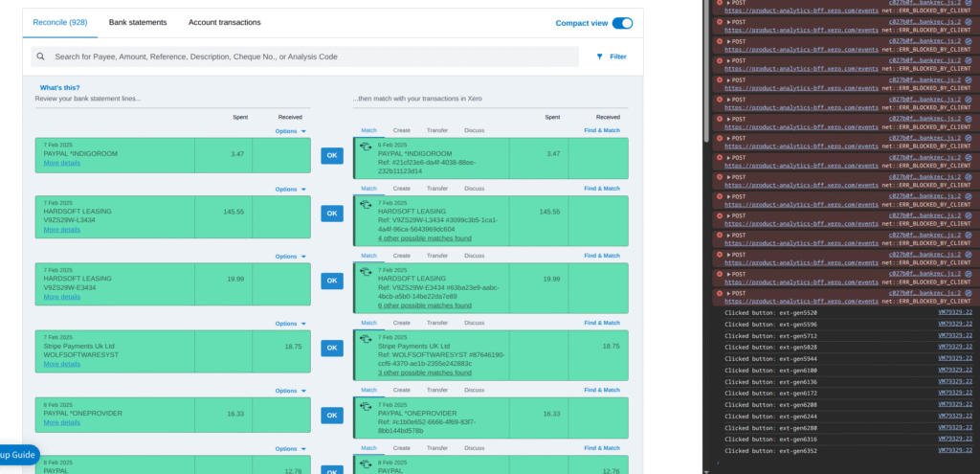The height and width of the screenshot is (474, 980).
Task: Click match icon on PAYPAL *INDIGOROOM Xero transaction
Action: pyautogui.click(x=365, y=147)
